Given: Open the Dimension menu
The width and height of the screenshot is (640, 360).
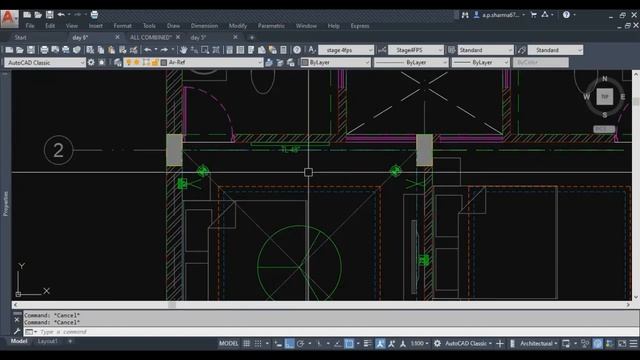Looking at the screenshot, I should click(204, 26).
